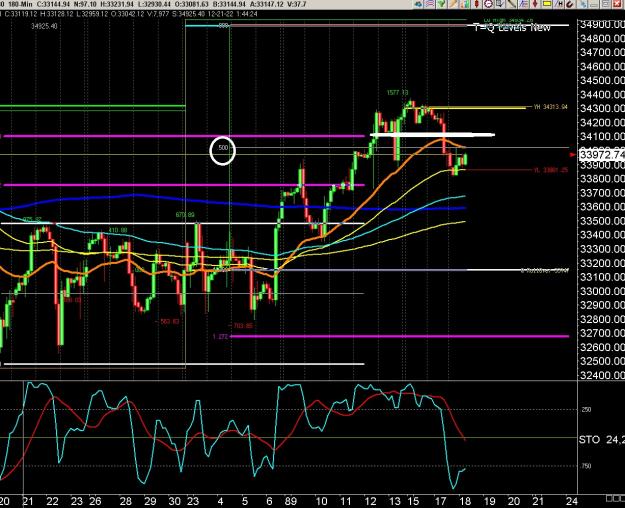Click the blue fan lines study icon
Image resolution: width=625 pixels, height=508 pixels.
pos(523,4)
